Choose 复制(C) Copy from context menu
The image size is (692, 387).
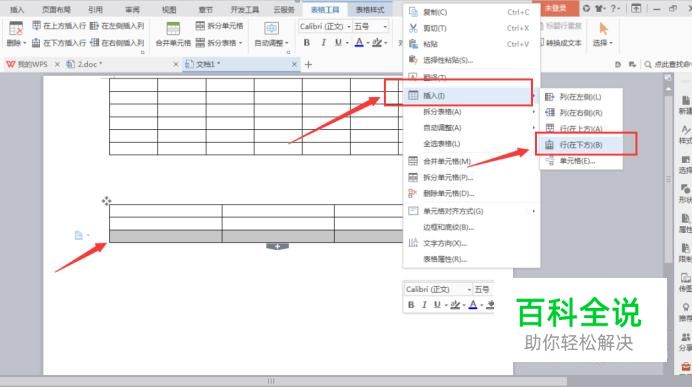470,12
